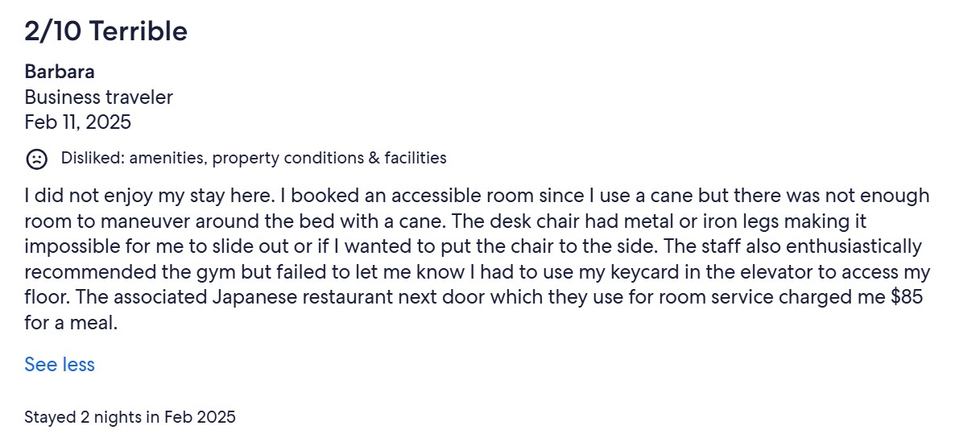This screenshot has height=434, width=980.
Task: Click the Feb 11, 2025 review date
Action: click(78, 122)
